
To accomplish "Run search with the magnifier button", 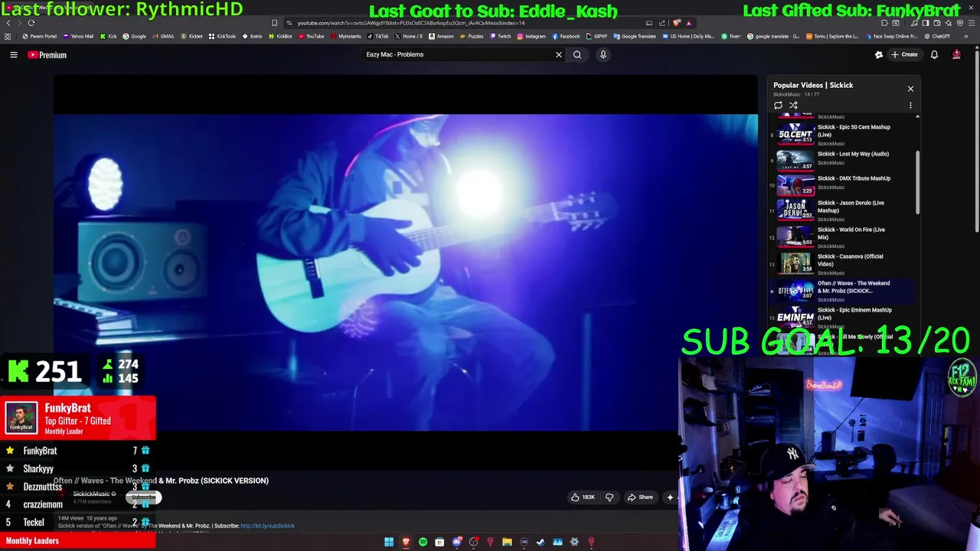I will tap(577, 54).
